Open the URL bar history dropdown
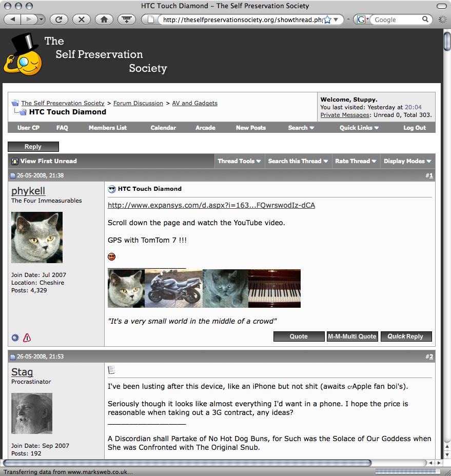 [x=336, y=19]
